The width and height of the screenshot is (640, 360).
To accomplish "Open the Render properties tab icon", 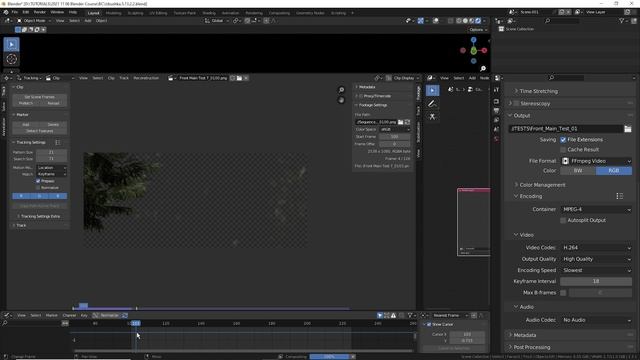I will 496,101.
